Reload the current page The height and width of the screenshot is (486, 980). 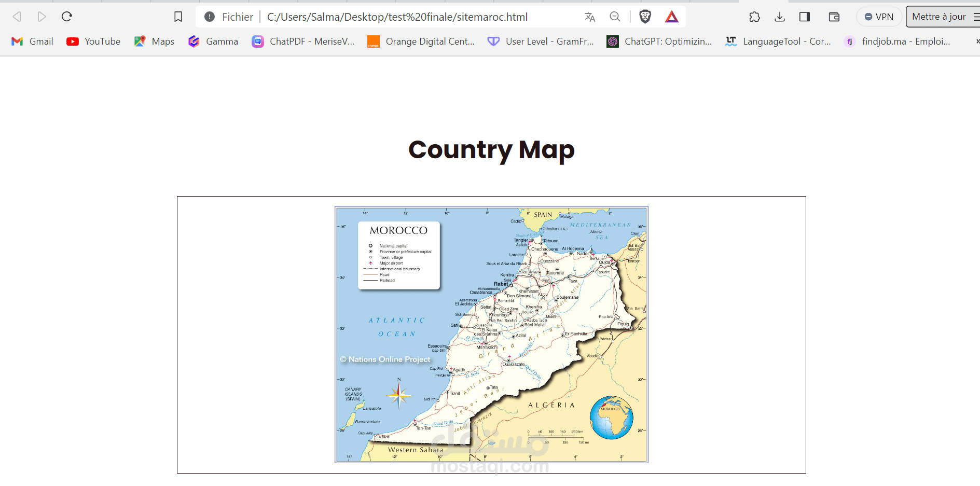point(67,17)
